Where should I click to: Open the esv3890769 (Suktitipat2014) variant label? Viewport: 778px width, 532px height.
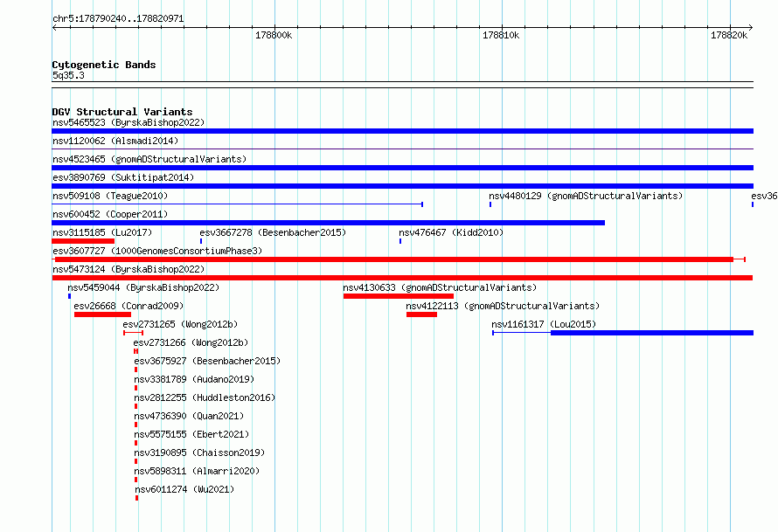click(123, 177)
